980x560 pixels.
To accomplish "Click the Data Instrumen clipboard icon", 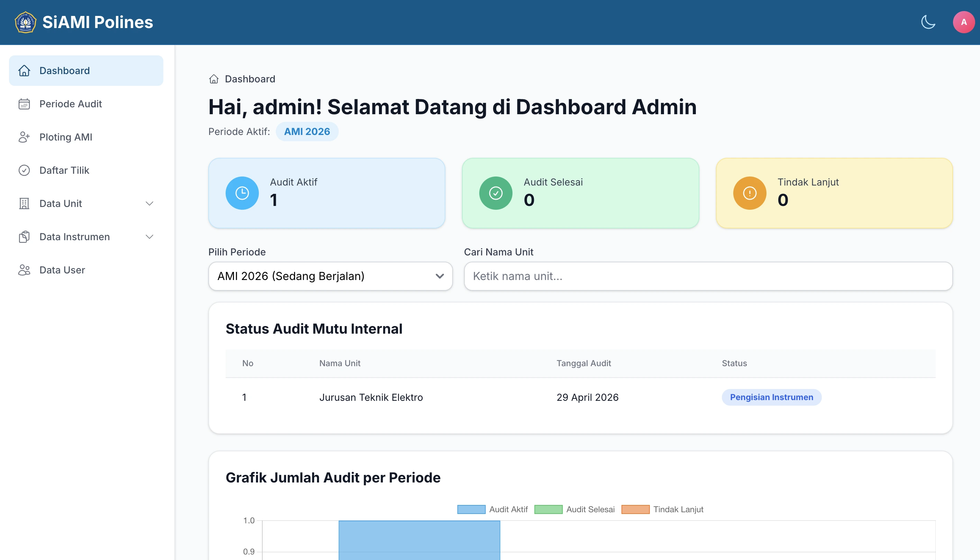I will 24,237.
